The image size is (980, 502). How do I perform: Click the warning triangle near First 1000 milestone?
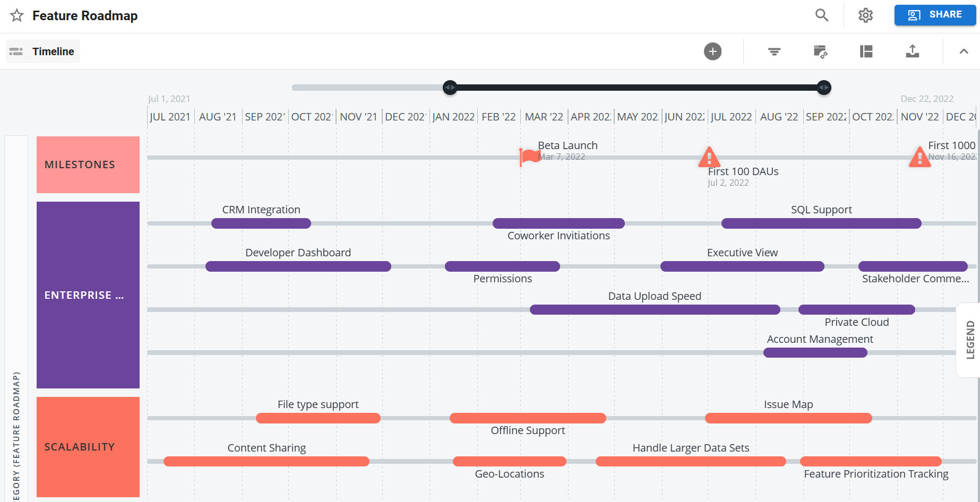click(x=920, y=157)
